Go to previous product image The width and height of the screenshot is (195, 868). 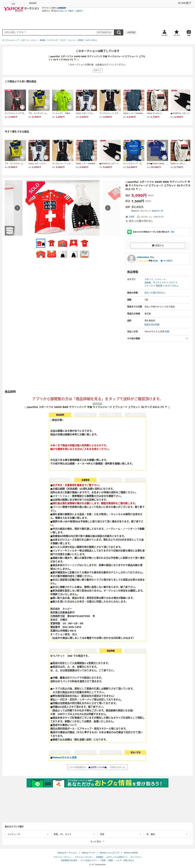[x=17, y=208]
